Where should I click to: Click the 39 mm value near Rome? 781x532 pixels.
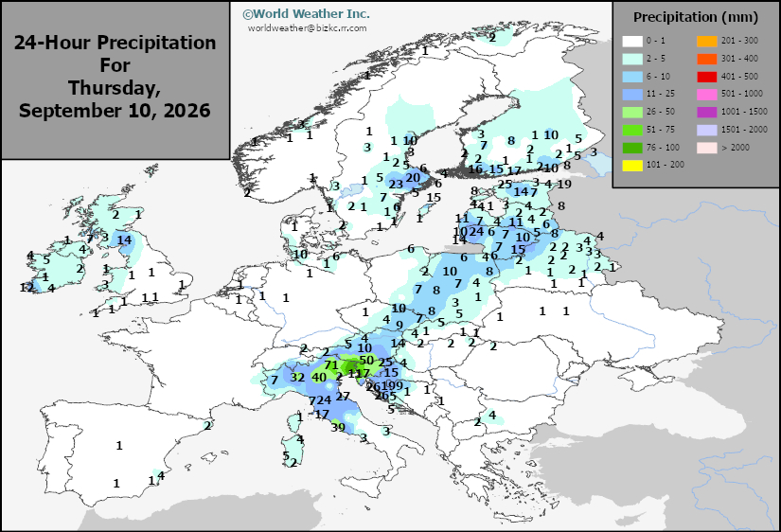[338, 427]
